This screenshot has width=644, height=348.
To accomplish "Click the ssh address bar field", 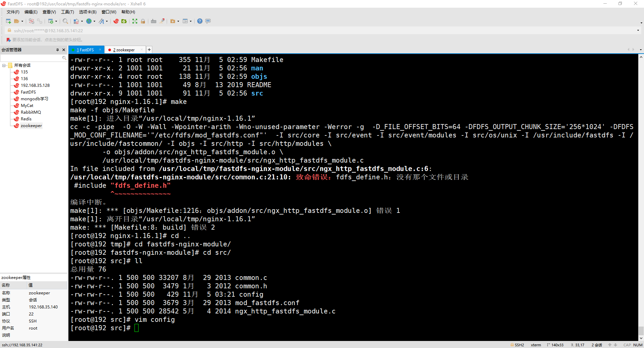I will pos(322,31).
